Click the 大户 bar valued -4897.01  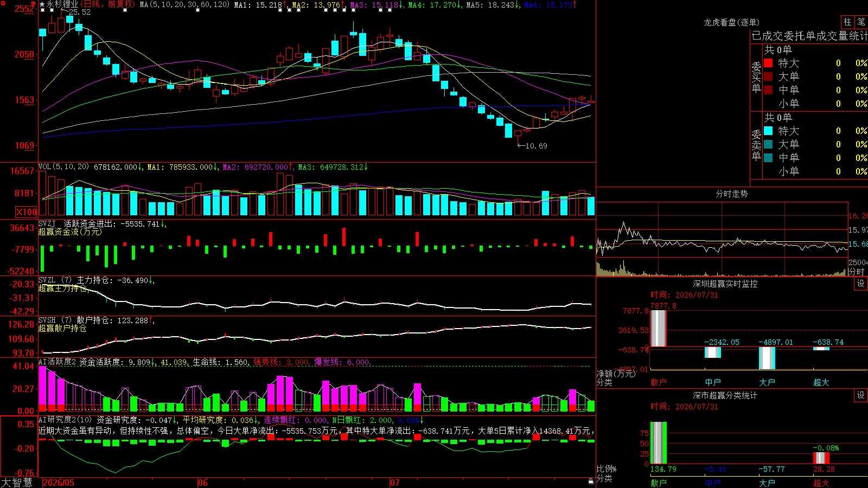[767, 358]
